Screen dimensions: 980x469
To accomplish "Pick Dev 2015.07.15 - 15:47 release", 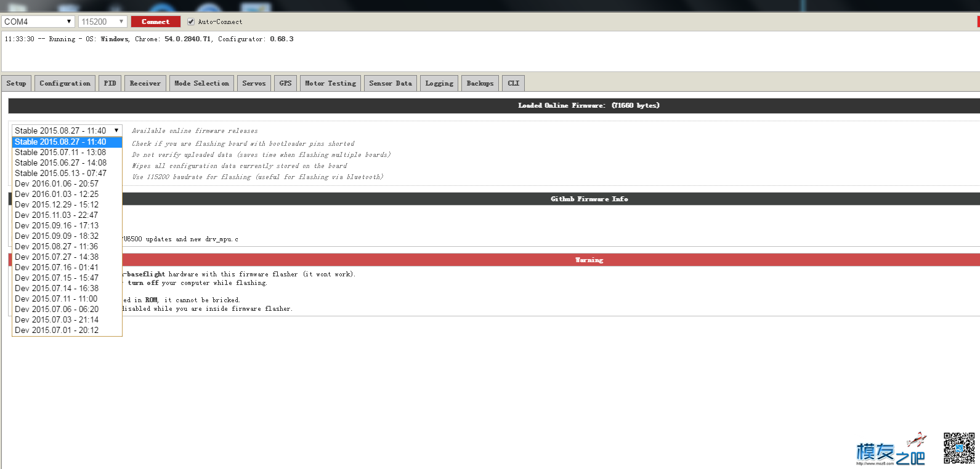I will (x=67, y=278).
